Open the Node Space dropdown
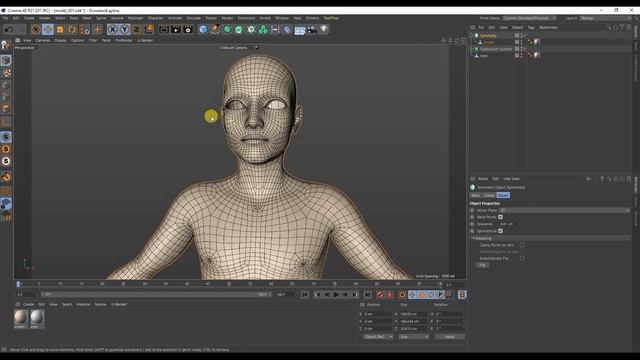This screenshot has height=360, width=640. tap(529, 18)
